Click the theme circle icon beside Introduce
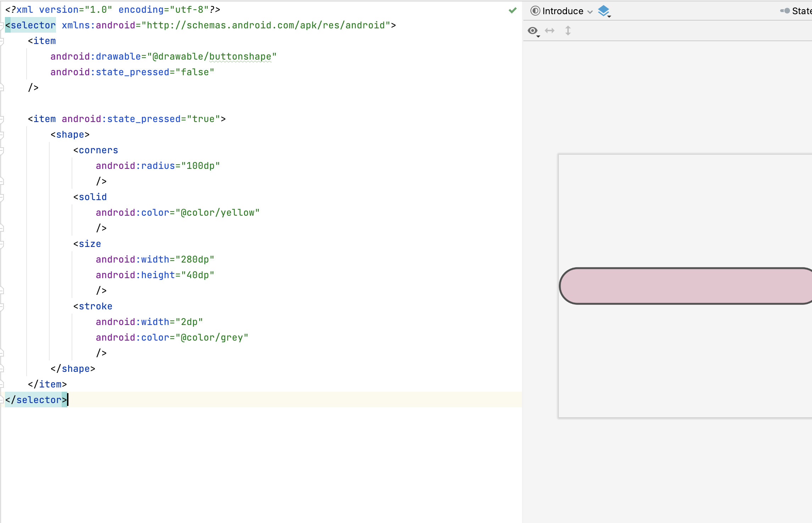The height and width of the screenshot is (523, 812). coord(535,11)
